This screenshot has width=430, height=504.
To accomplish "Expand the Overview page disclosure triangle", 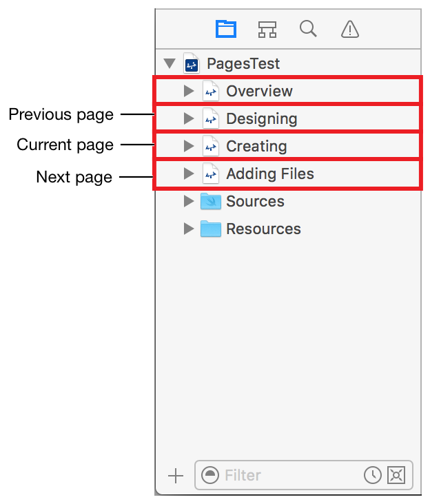I will click(x=188, y=91).
